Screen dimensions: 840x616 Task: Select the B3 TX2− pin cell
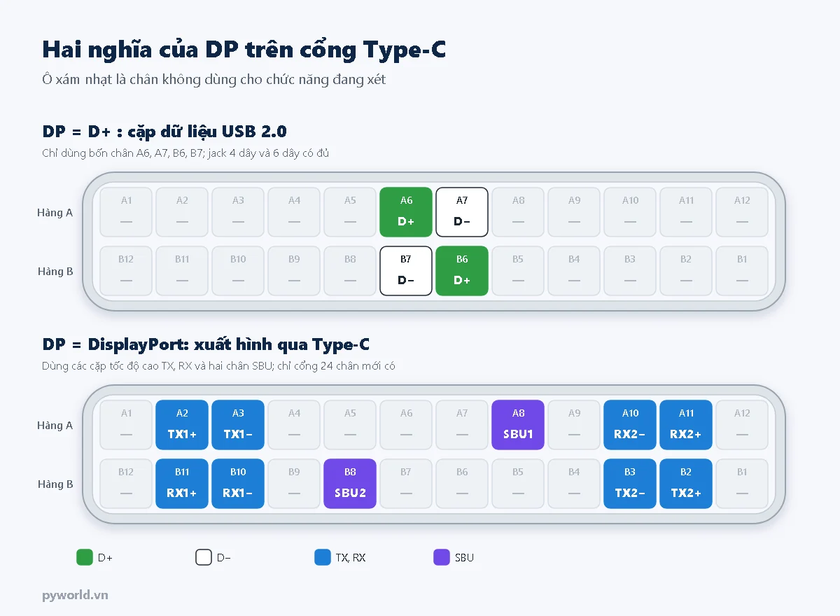[630, 484]
